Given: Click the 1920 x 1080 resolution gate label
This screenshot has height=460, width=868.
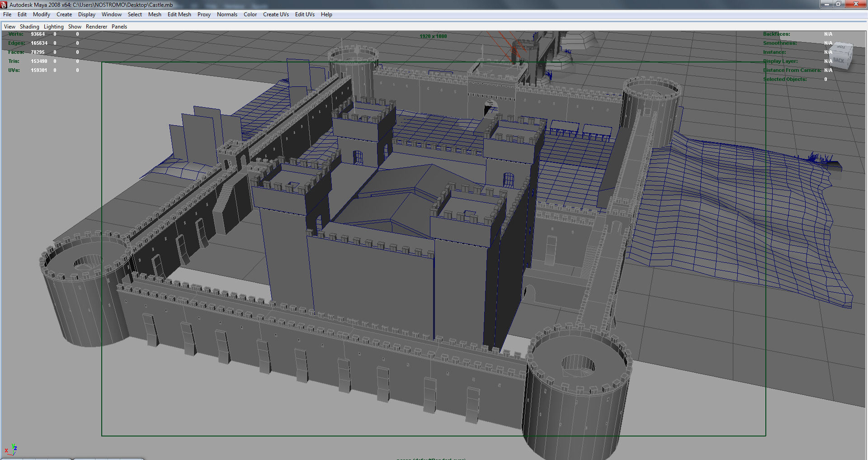Looking at the screenshot, I should point(433,36).
